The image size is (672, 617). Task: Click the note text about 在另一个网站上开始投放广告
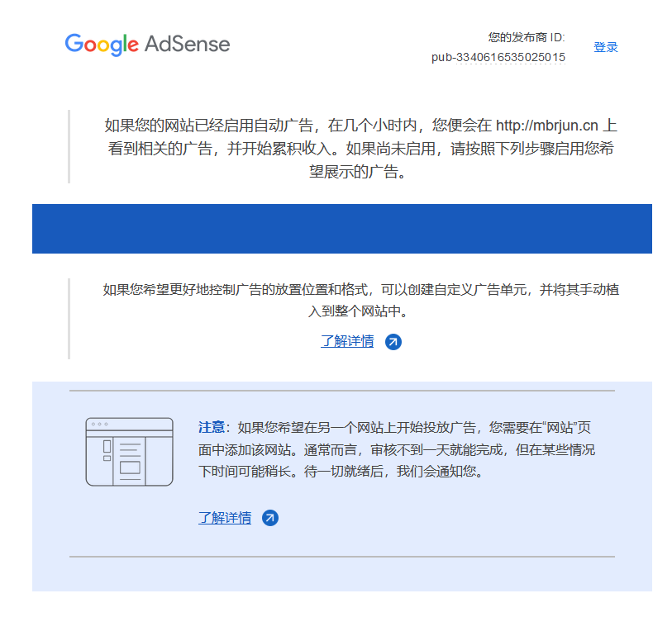click(397, 449)
